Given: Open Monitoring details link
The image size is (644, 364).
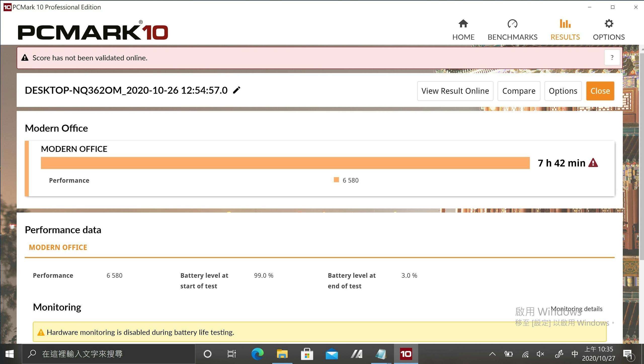Looking at the screenshot, I should pyautogui.click(x=577, y=309).
